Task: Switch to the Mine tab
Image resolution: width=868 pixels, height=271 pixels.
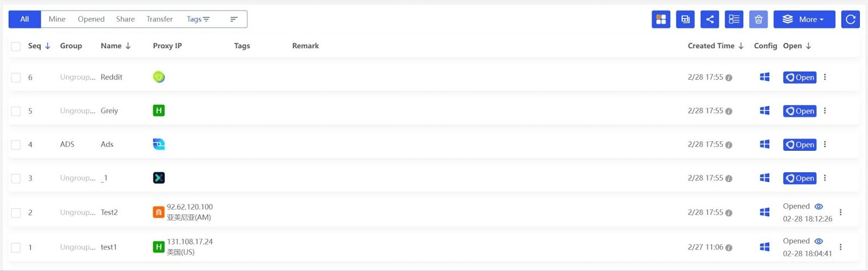Action: (57, 20)
